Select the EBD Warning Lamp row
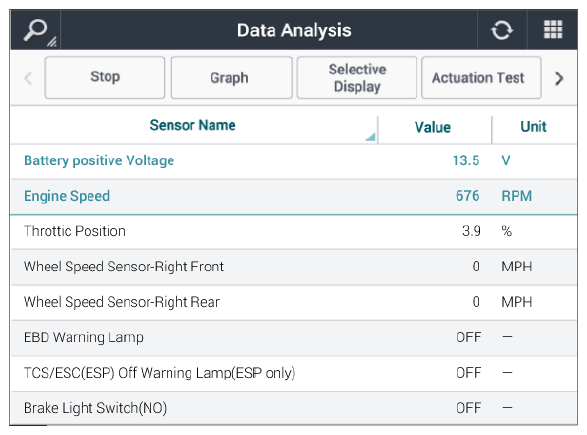The height and width of the screenshot is (435, 587). point(294,337)
